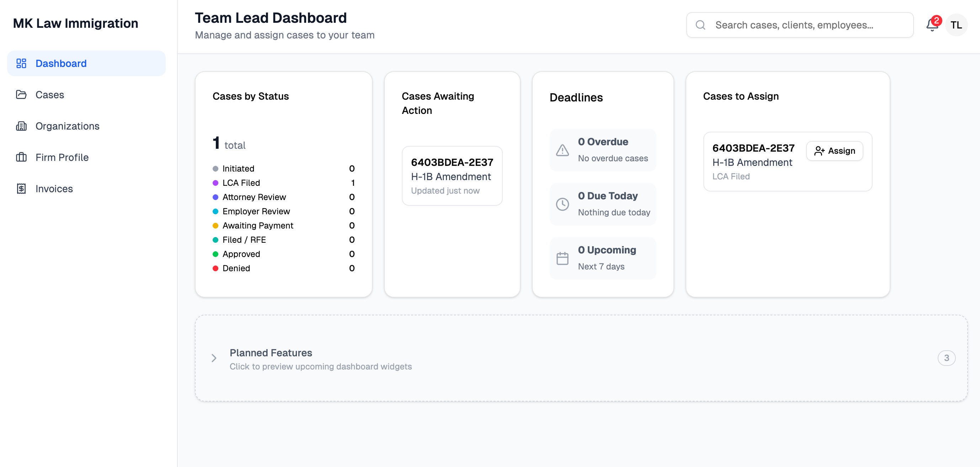Click the Overdue warning triangle icon
Screen dimensions: 980x467
point(562,150)
